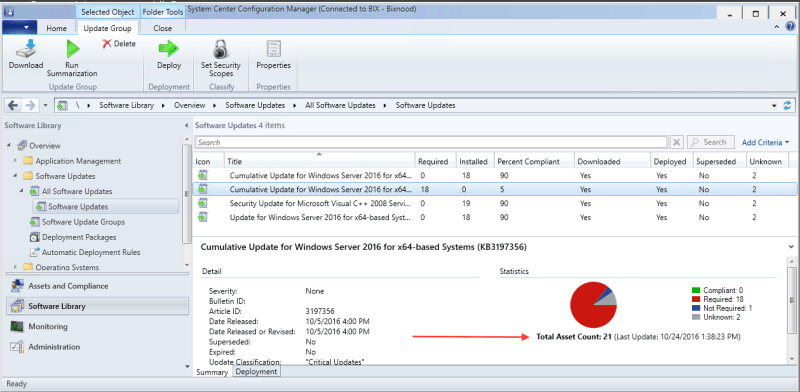The height and width of the screenshot is (392, 800).
Task: Expand the Operating Systems node
Action: 16,267
